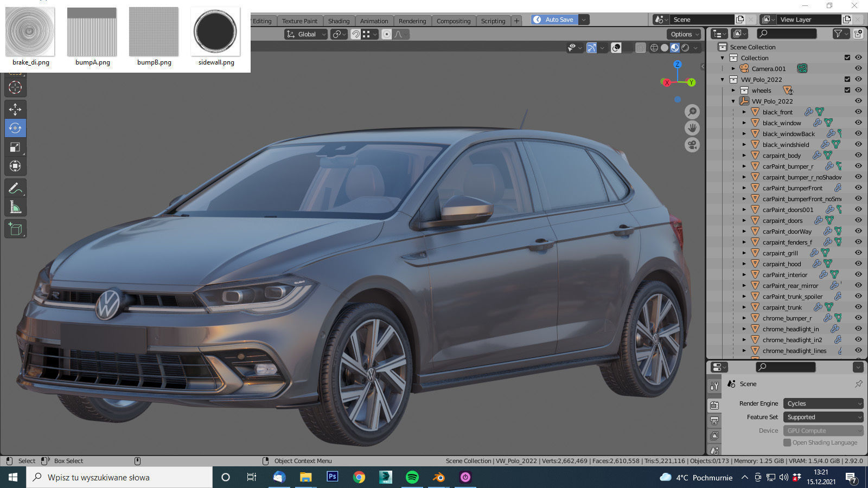Screen dimensions: 868x488
Task: Expand the wheels collection
Action: click(733, 91)
